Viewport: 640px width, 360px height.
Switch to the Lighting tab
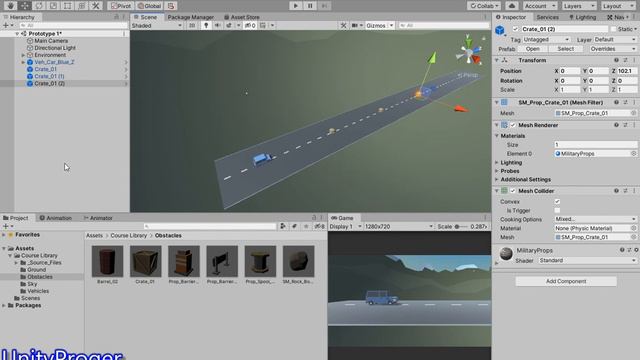pos(583,17)
